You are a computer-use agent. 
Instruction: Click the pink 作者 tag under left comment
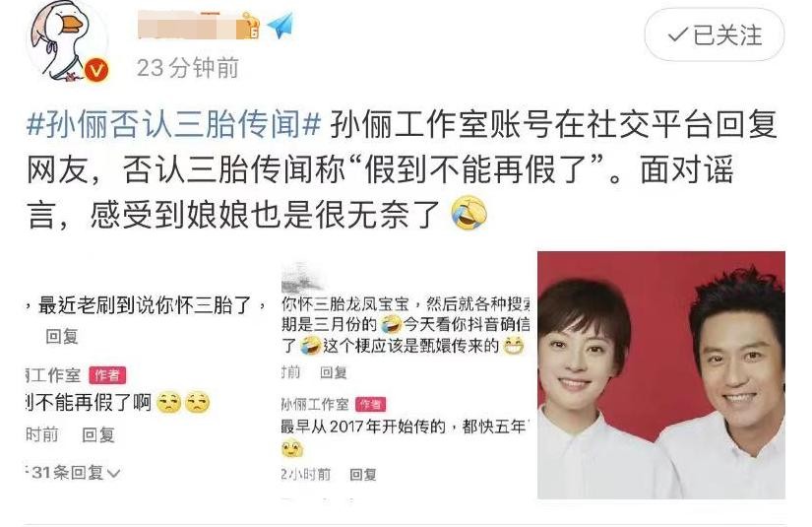(107, 374)
